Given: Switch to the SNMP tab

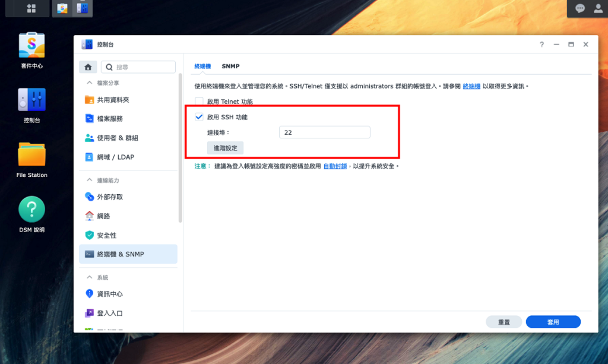Looking at the screenshot, I should (x=230, y=66).
